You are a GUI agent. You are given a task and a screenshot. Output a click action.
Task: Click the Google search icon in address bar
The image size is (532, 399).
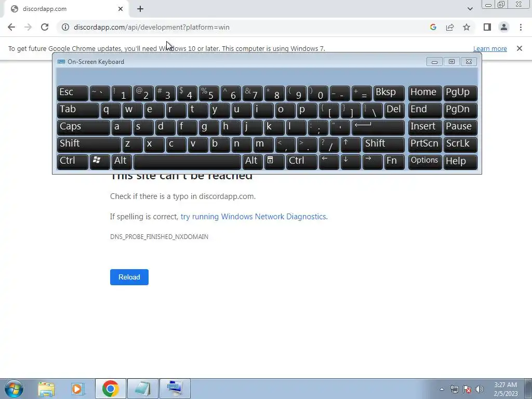[x=433, y=27]
